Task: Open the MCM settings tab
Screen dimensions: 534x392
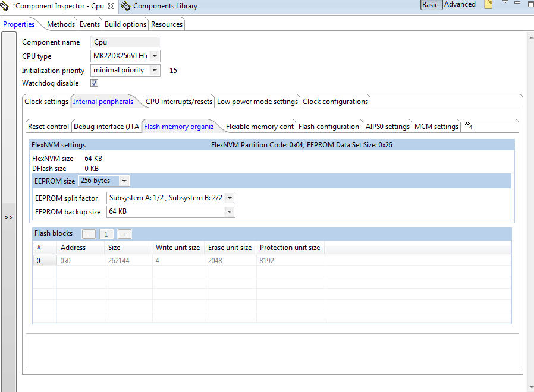Action: click(x=436, y=127)
